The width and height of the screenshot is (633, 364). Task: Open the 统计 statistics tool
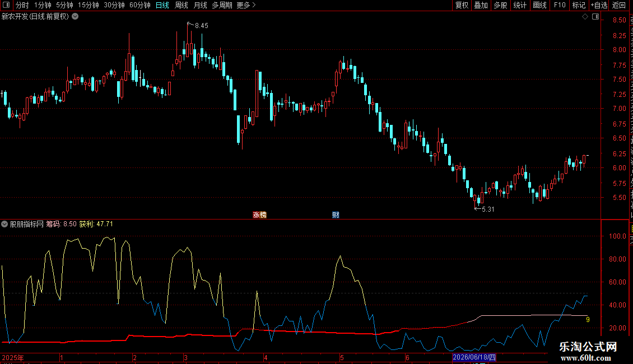520,5
